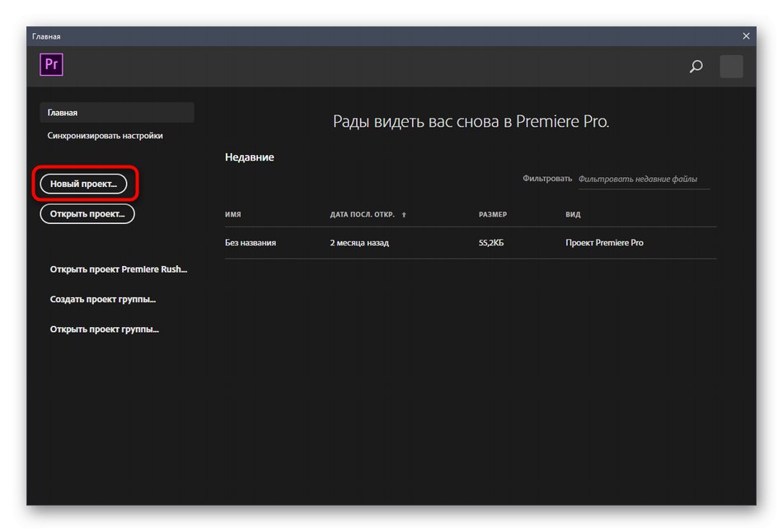The height and width of the screenshot is (532, 783).
Task: Sort by ВИД column header
Action: 573,214
